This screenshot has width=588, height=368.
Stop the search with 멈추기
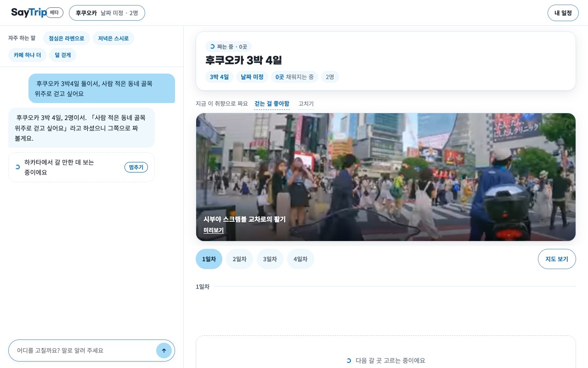136,167
